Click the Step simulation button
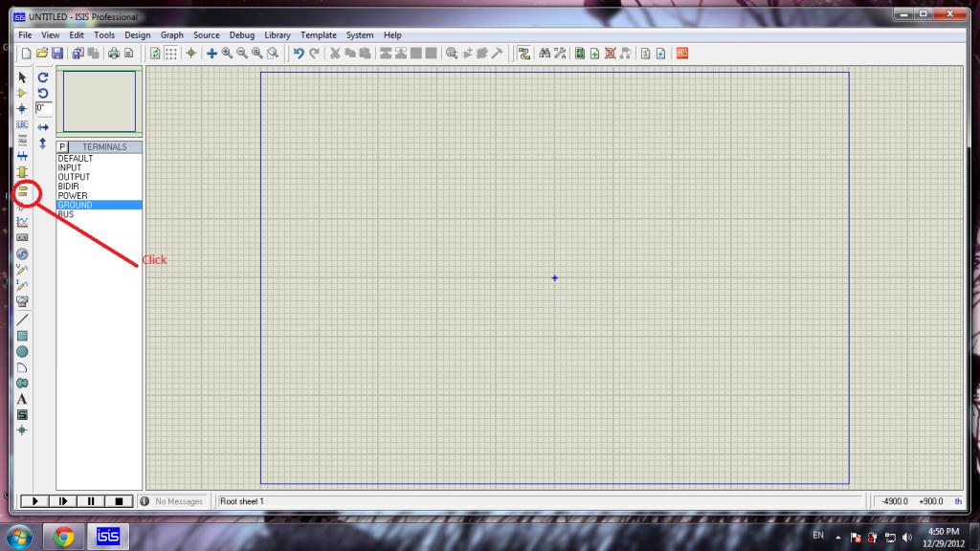 pos(63,501)
